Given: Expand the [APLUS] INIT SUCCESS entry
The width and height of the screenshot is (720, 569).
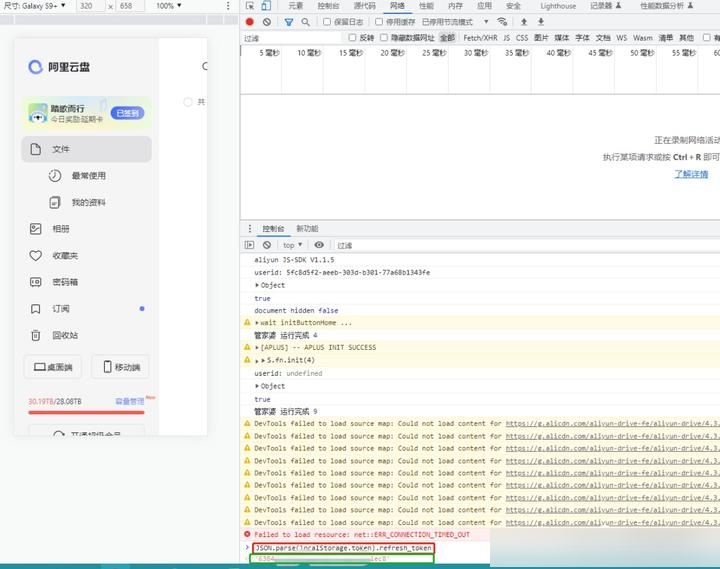Looking at the screenshot, I should [x=257, y=348].
